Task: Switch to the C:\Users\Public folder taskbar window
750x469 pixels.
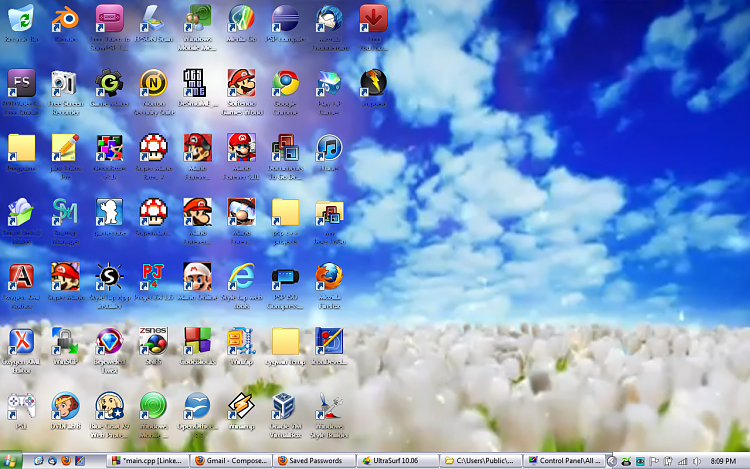Action: (x=481, y=461)
